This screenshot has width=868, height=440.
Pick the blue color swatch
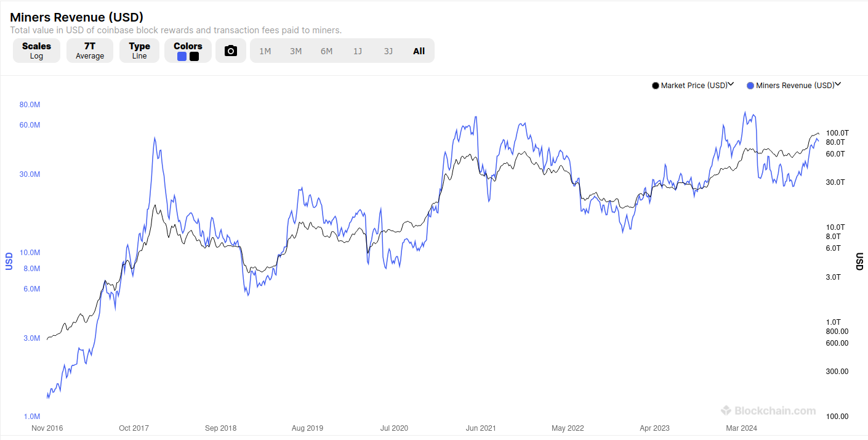coord(182,57)
